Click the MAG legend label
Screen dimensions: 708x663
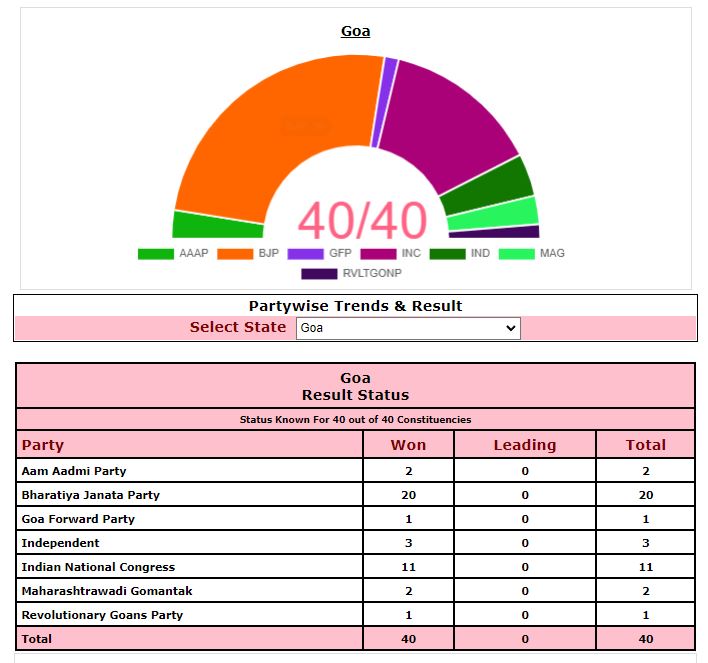tap(552, 253)
